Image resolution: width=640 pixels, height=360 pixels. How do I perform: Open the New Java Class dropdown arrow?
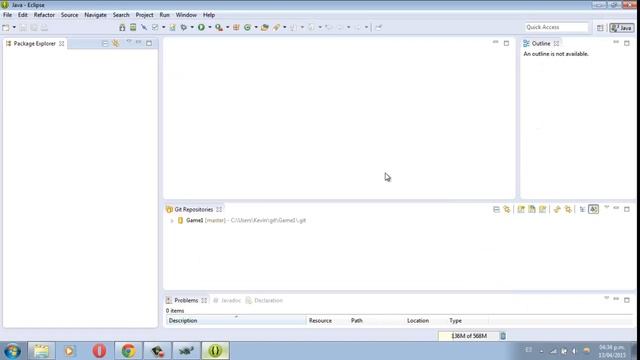point(256,27)
